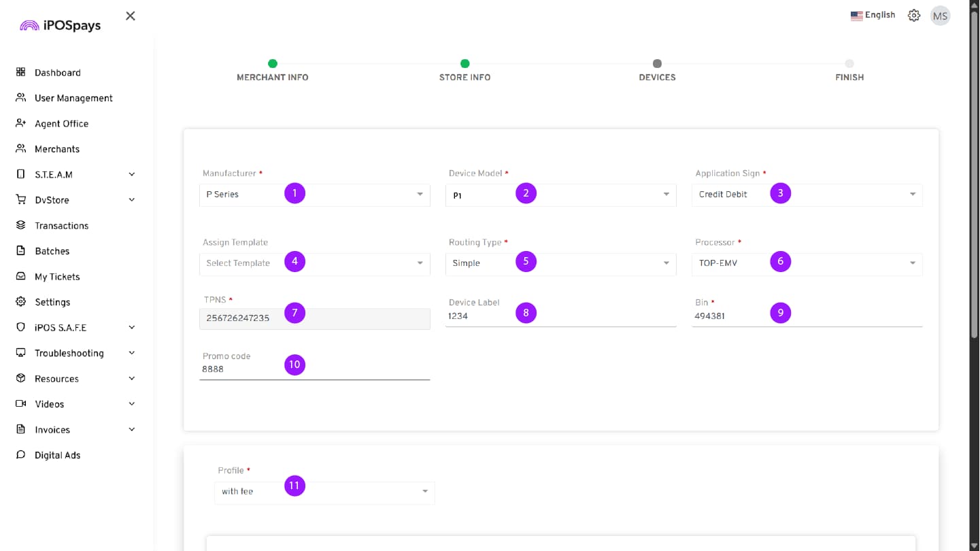
Task: Click the My Tickets inbox icon
Action: (20, 276)
